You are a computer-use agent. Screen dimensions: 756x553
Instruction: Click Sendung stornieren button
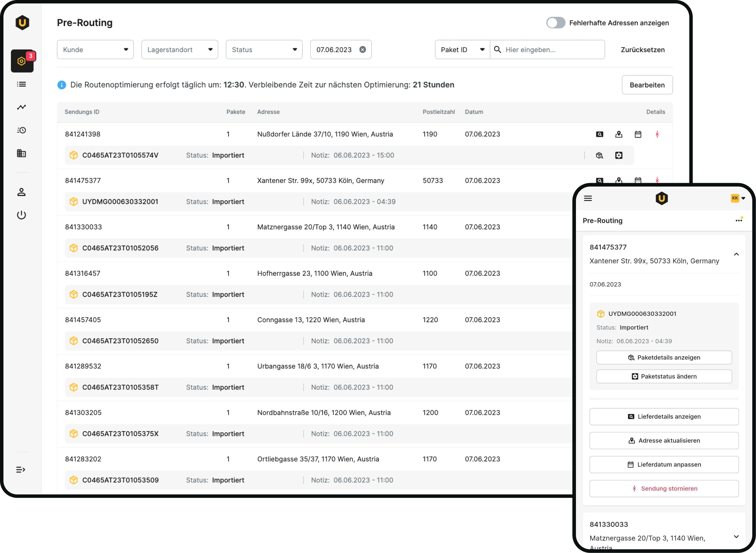664,488
